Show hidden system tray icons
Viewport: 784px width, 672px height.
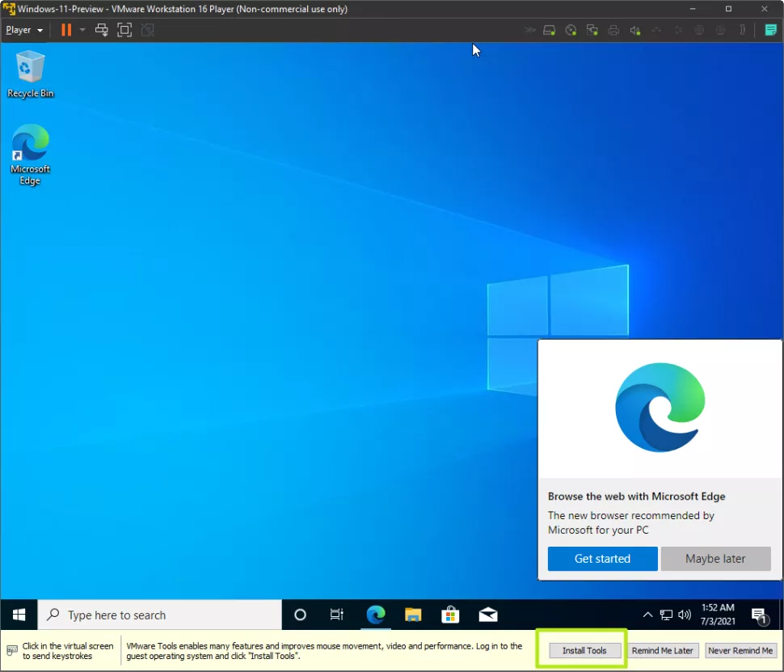point(647,615)
